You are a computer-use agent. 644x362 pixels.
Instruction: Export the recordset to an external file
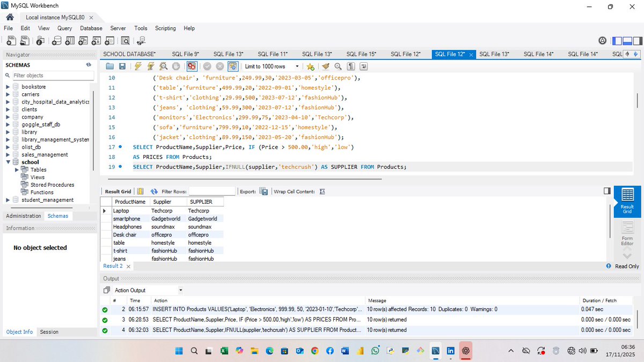pyautogui.click(x=264, y=191)
